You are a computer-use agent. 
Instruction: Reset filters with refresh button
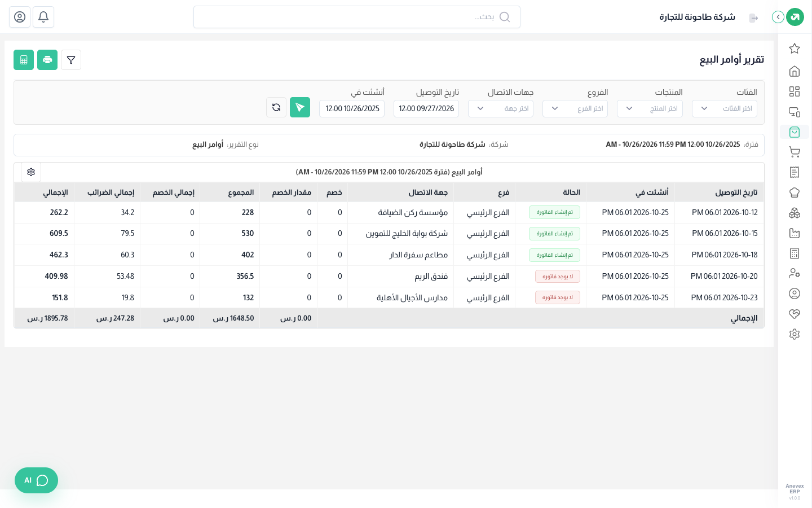[276, 107]
